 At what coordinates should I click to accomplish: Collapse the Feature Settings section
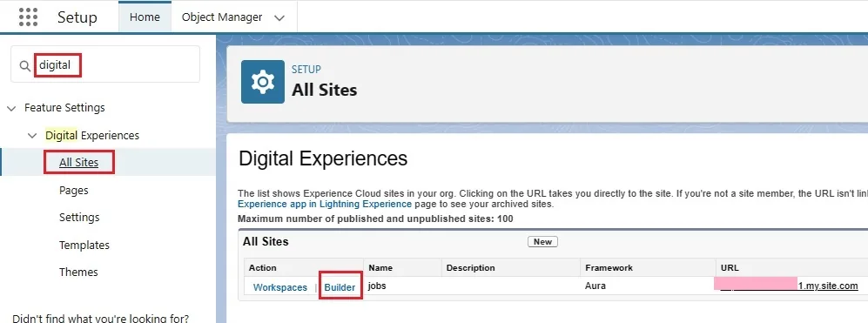point(11,108)
